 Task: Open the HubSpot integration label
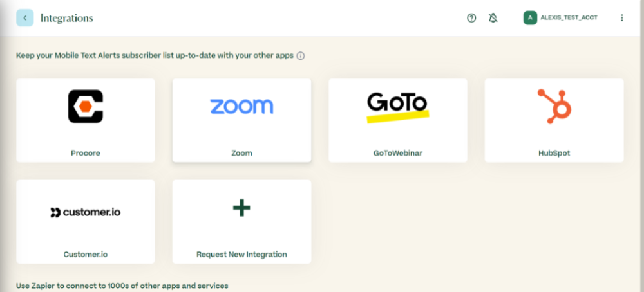(x=554, y=153)
